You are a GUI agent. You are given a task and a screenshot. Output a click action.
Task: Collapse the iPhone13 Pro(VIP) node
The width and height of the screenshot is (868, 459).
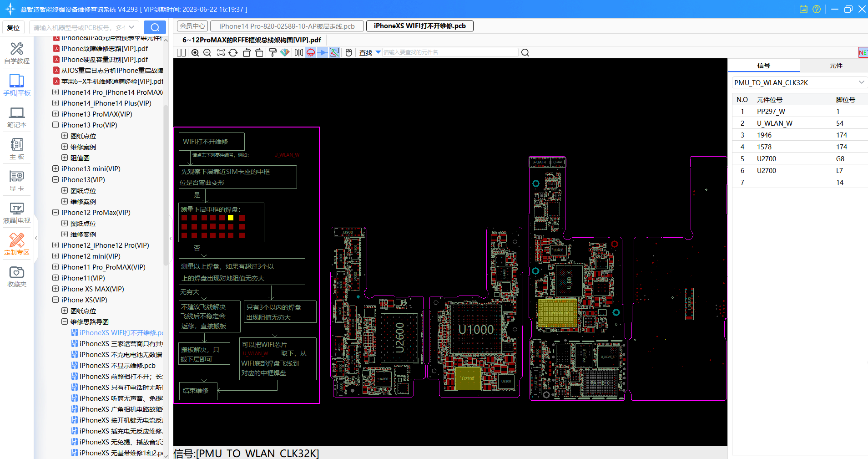(x=56, y=125)
